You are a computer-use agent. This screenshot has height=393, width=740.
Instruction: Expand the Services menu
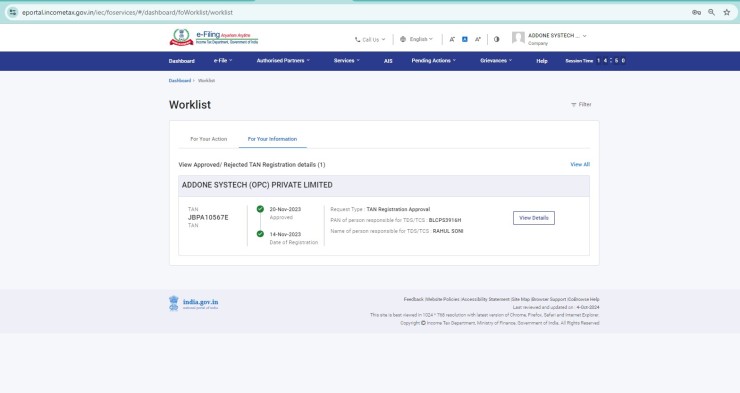(x=347, y=60)
